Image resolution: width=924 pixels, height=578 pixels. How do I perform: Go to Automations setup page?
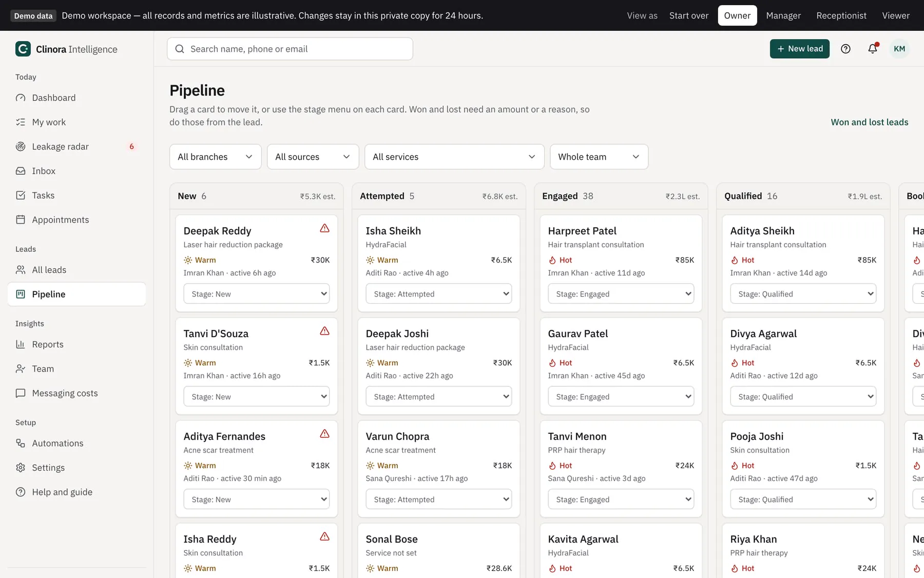77,443
